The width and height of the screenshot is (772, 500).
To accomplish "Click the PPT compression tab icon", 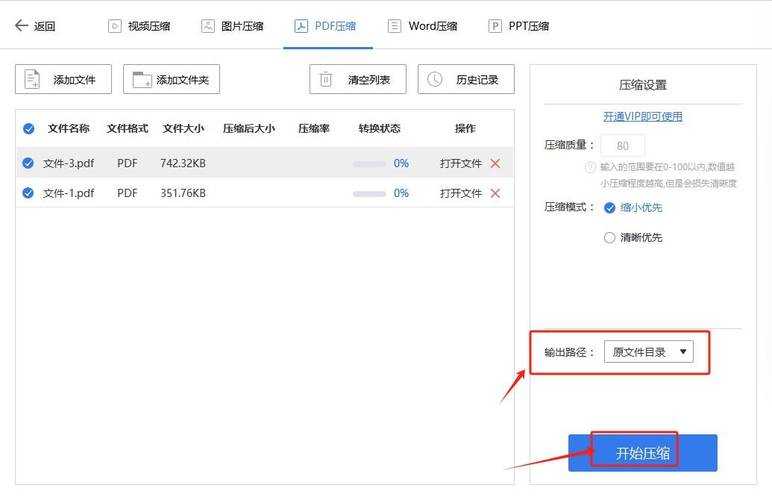I will [x=495, y=26].
